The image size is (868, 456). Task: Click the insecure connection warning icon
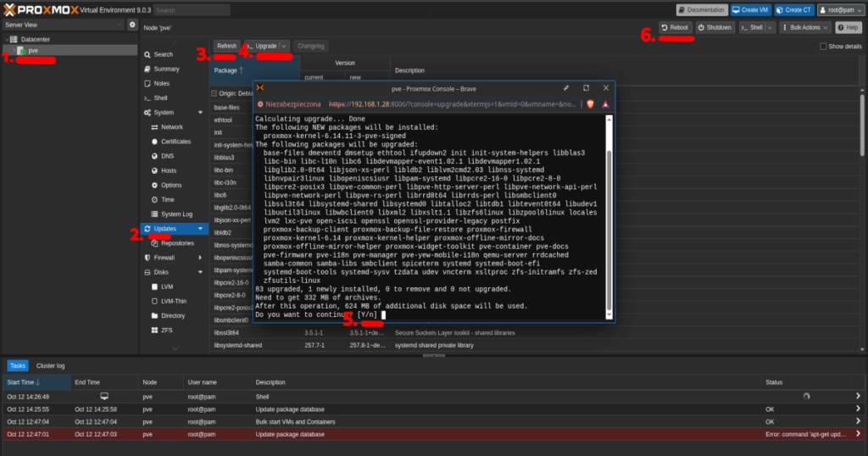click(x=260, y=104)
